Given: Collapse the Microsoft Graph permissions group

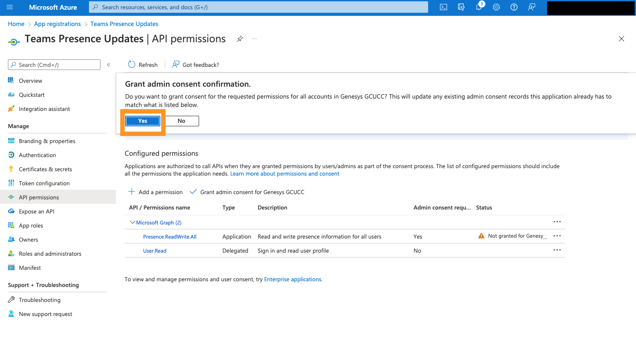Looking at the screenshot, I should (132, 222).
